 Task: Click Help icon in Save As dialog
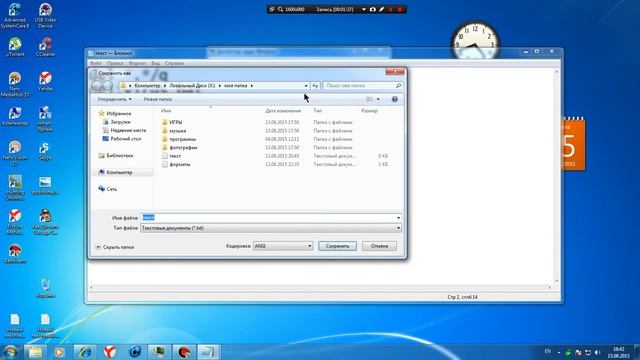(395, 99)
